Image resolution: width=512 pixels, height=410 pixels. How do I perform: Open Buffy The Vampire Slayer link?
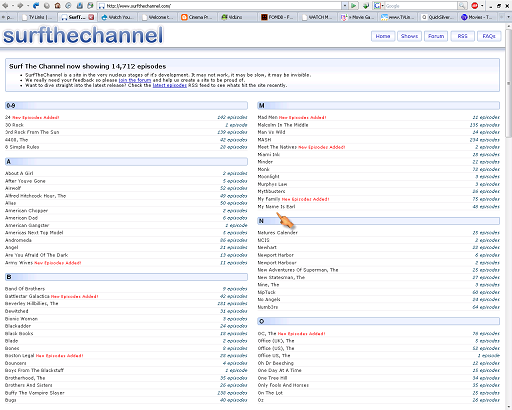click(x=35, y=393)
